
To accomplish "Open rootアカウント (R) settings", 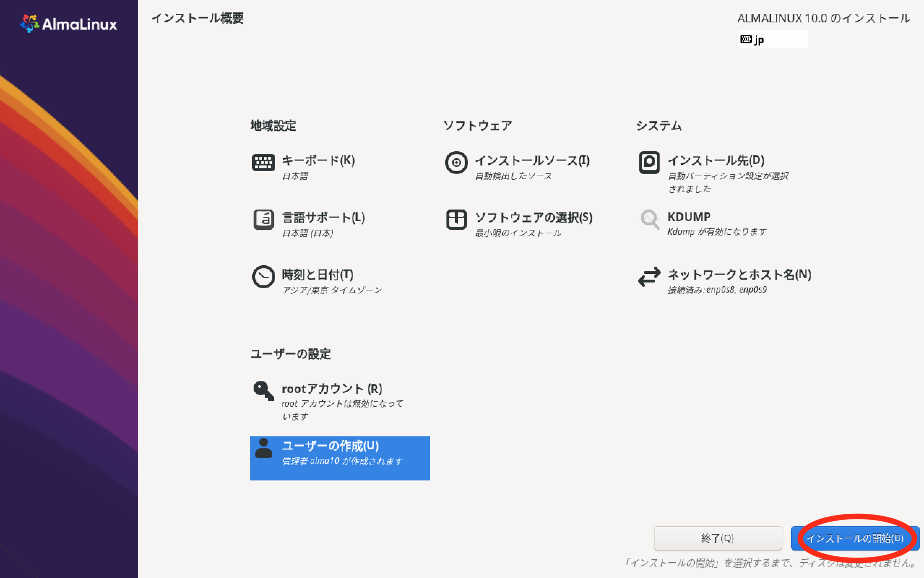I will pyautogui.click(x=332, y=388).
